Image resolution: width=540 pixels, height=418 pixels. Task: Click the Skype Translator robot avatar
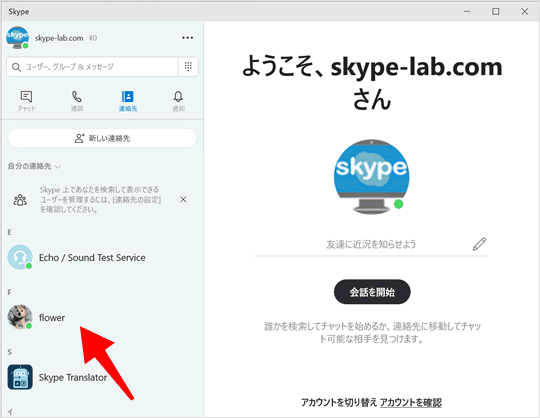pyautogui.click(x=20, y=377)
